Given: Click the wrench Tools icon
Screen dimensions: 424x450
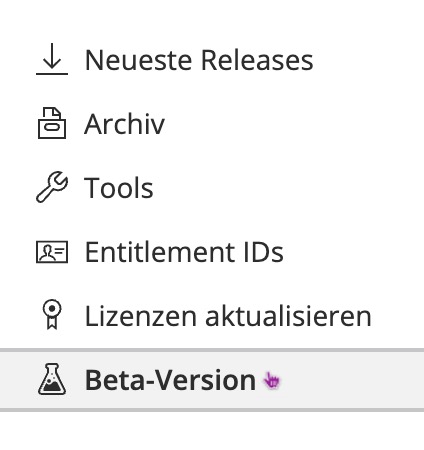Looking at the screenshot, I should [52, 187].
